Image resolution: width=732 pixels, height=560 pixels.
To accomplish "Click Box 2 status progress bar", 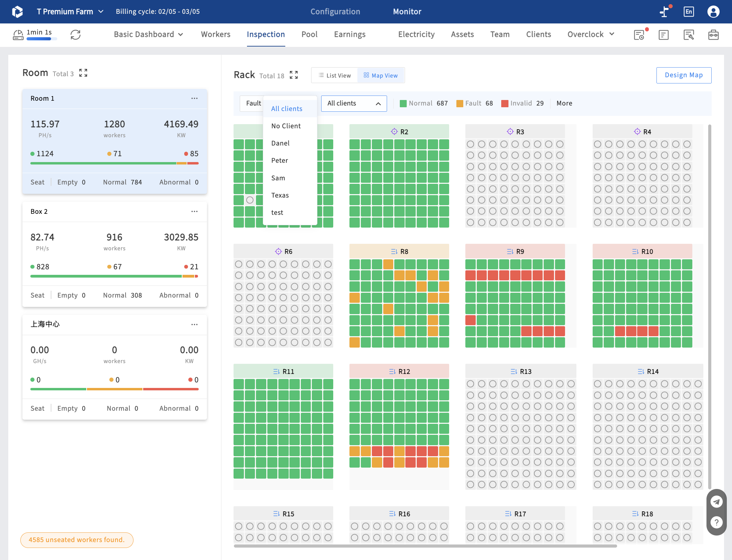I will [115, 276].
